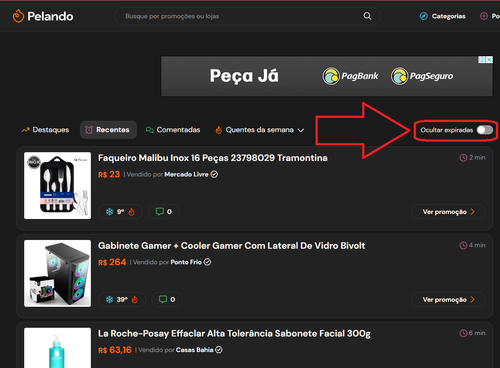
Task: Click the R$ 23 price
Action: click(109, 174)
